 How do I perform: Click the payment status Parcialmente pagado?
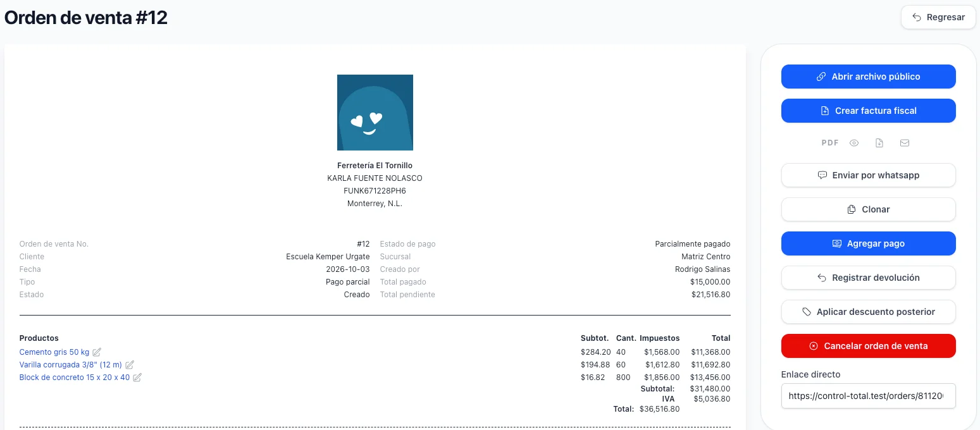tap(693, 244)
